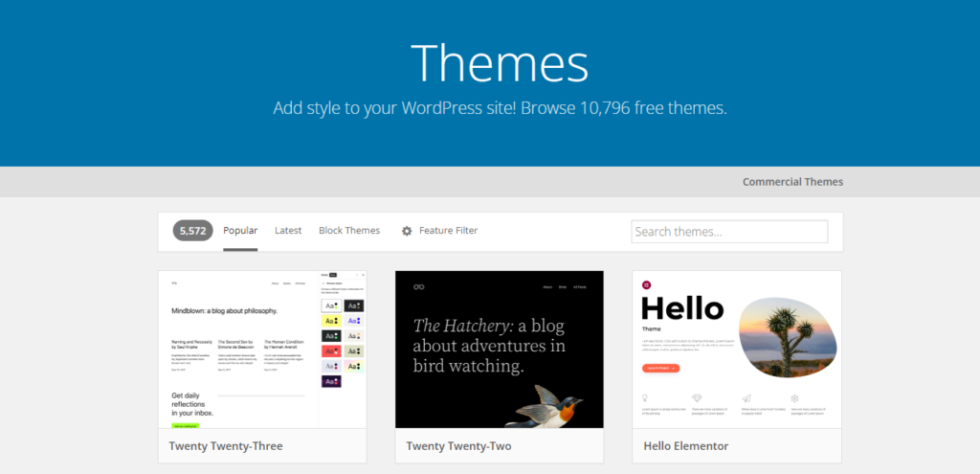Click the orange button in Hello Elementor preview

(x=660, y=368)
